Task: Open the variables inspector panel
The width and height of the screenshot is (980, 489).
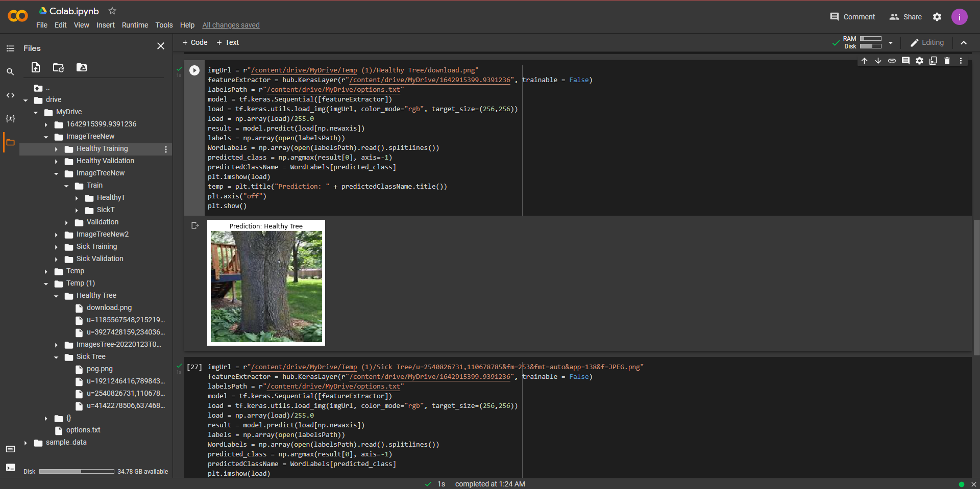Action: (x=10, y=119)
